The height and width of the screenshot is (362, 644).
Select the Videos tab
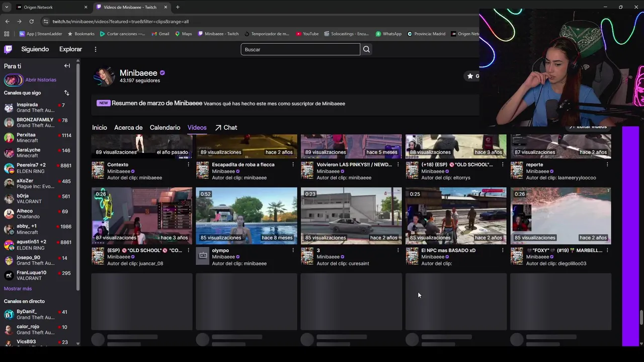coord(197,128)
